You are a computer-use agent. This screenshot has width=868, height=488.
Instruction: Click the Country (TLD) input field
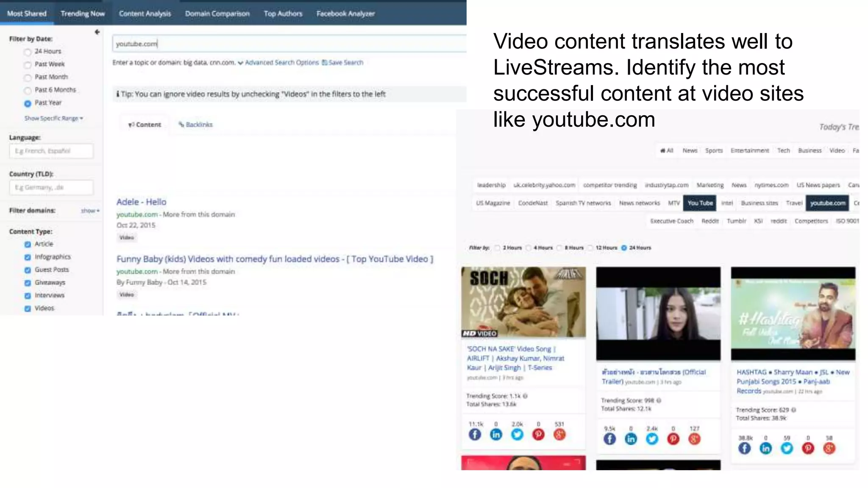coord(51,188)
